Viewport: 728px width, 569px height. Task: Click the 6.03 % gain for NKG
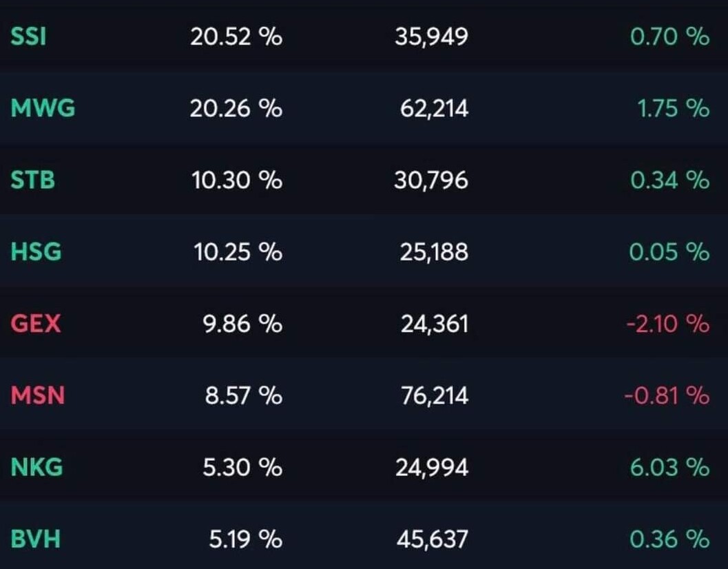669,468
